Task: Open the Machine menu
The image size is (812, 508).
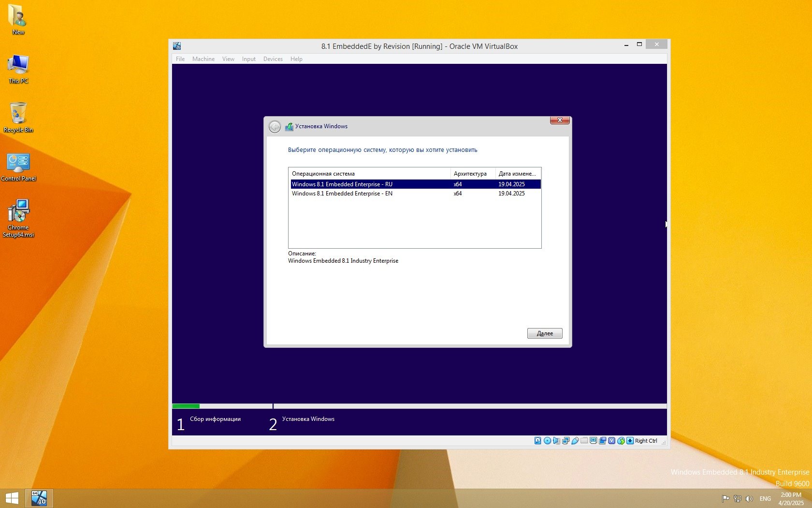Action: (203, 59)
